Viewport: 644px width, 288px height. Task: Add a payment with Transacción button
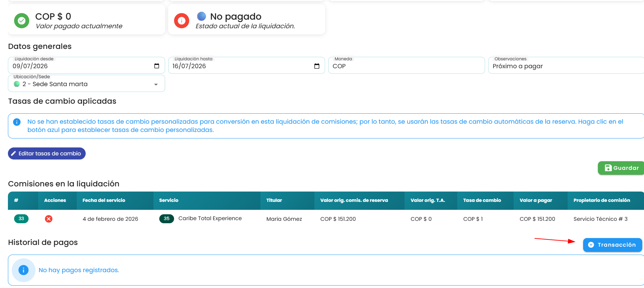point(612,245)
